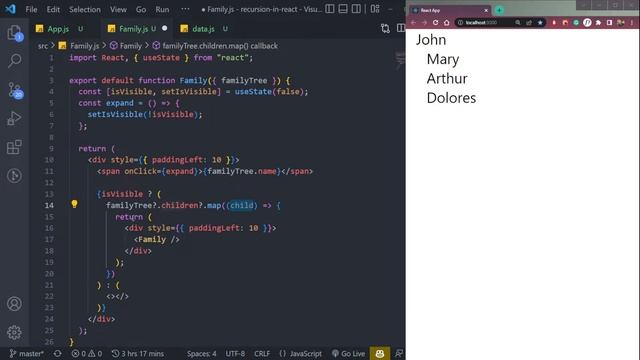Open the Run and Debug view

click(14, 118)
